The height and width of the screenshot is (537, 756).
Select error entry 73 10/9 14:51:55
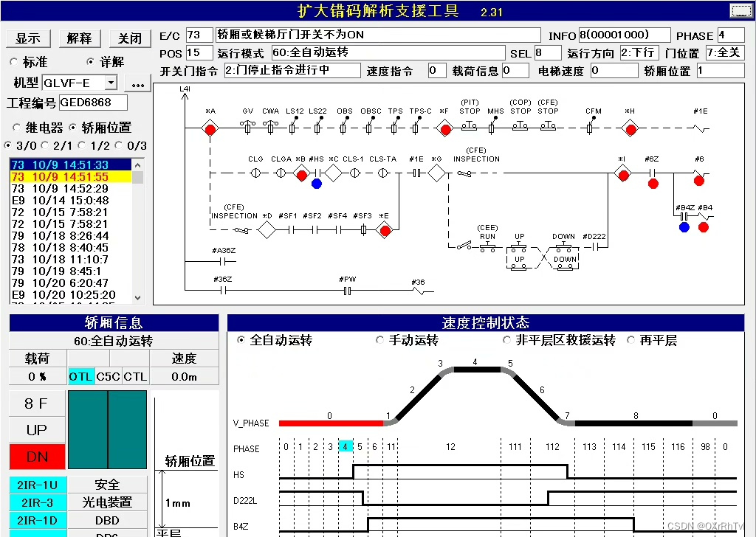[70, 177]
